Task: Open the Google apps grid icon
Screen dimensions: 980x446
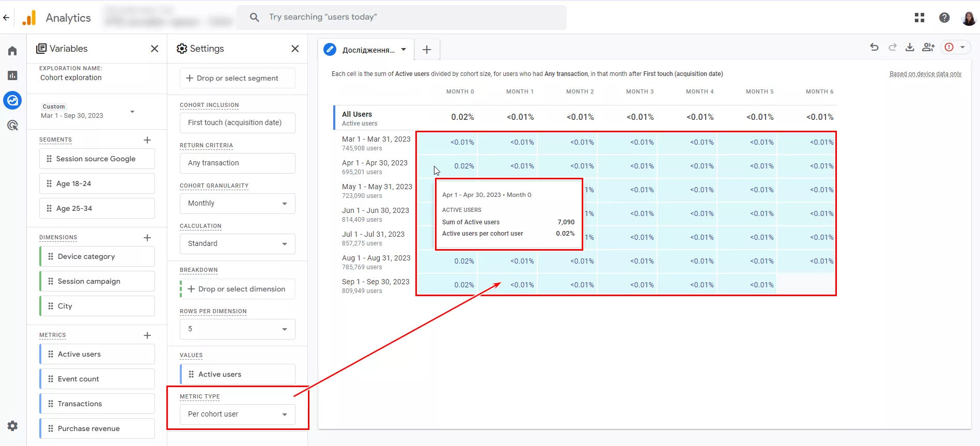Action: click(x=920, y=18)
